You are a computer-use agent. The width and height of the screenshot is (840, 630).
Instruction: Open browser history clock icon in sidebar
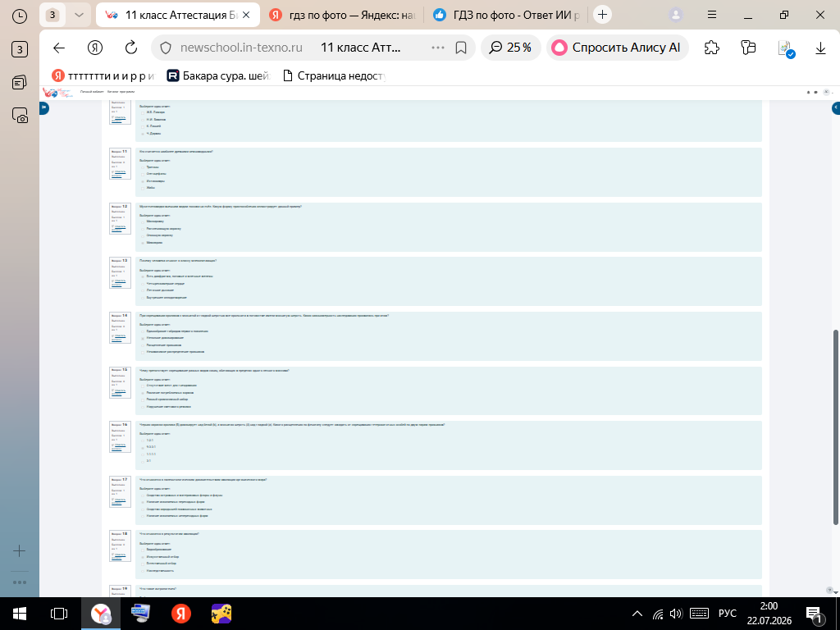[20, 16]
